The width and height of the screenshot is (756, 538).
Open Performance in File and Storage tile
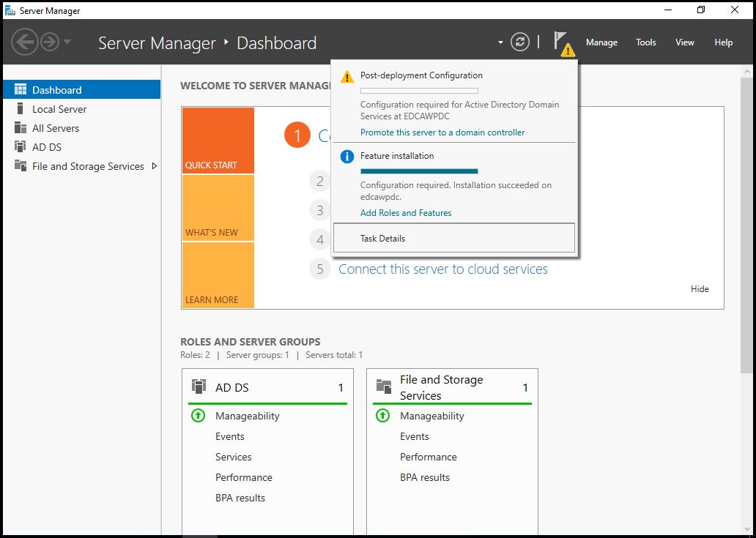(429, 457)
